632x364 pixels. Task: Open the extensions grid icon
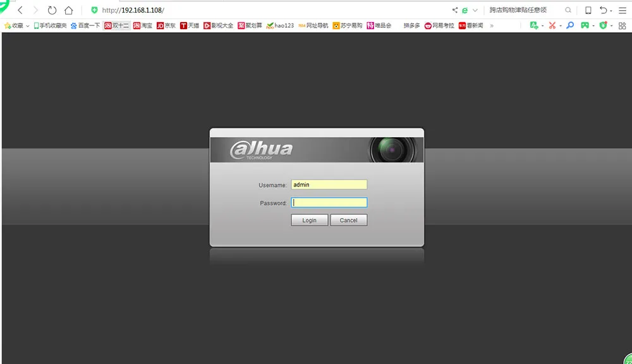coord(623,26)
